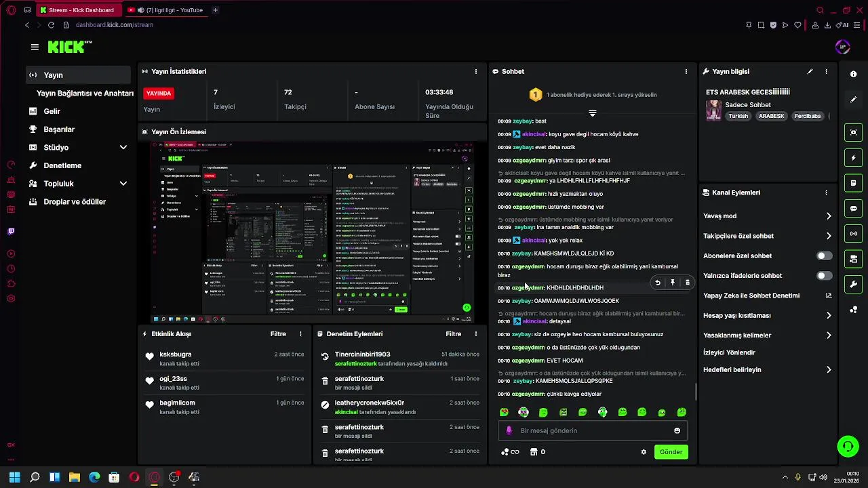Open the emoji picker in the message box
The width and height of the screenshot is (868, 488).
click(677, 430)
